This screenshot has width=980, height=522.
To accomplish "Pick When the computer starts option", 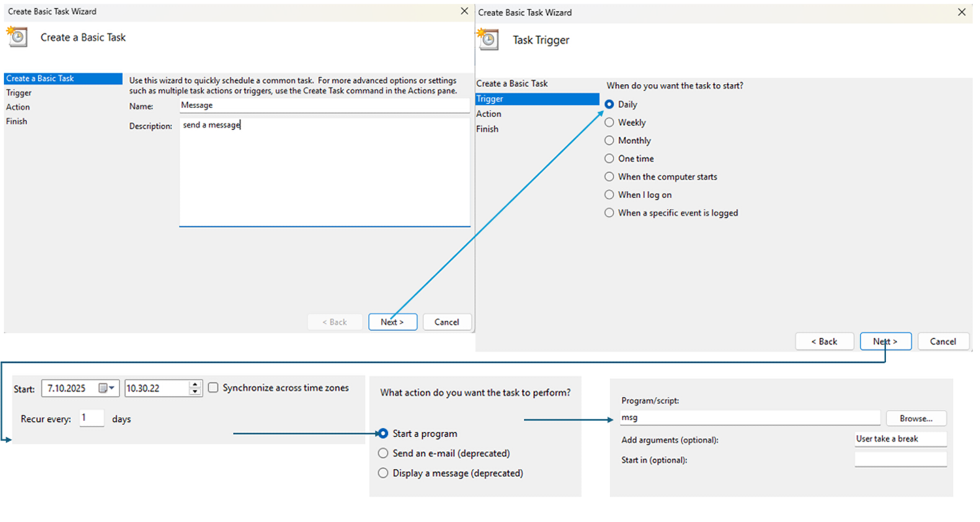I will 610,177.
